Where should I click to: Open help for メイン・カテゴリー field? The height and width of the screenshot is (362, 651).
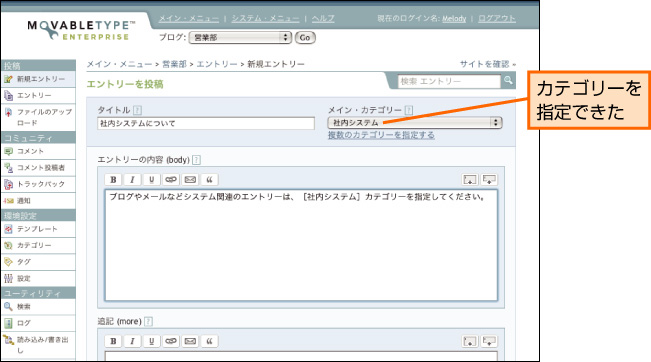pos(409,110)
